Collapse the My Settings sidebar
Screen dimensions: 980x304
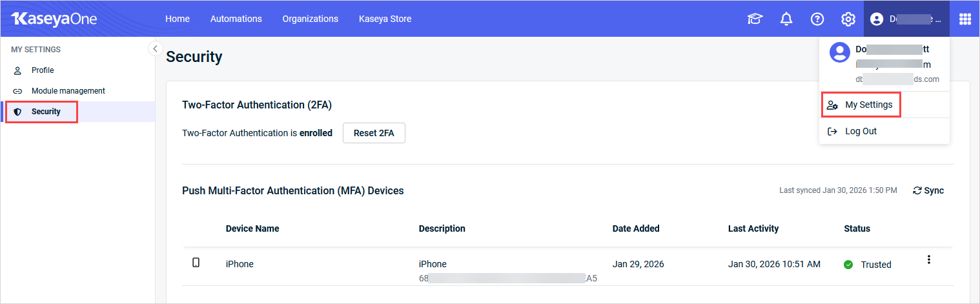pyautogui.click(x=155, y=48)
